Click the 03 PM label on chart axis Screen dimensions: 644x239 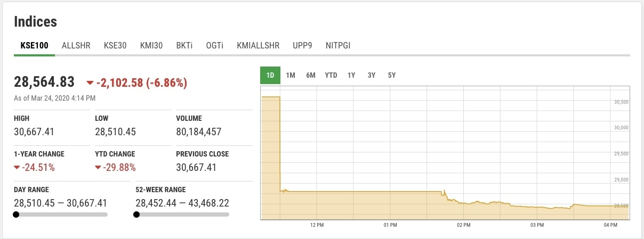click(537, 226)
